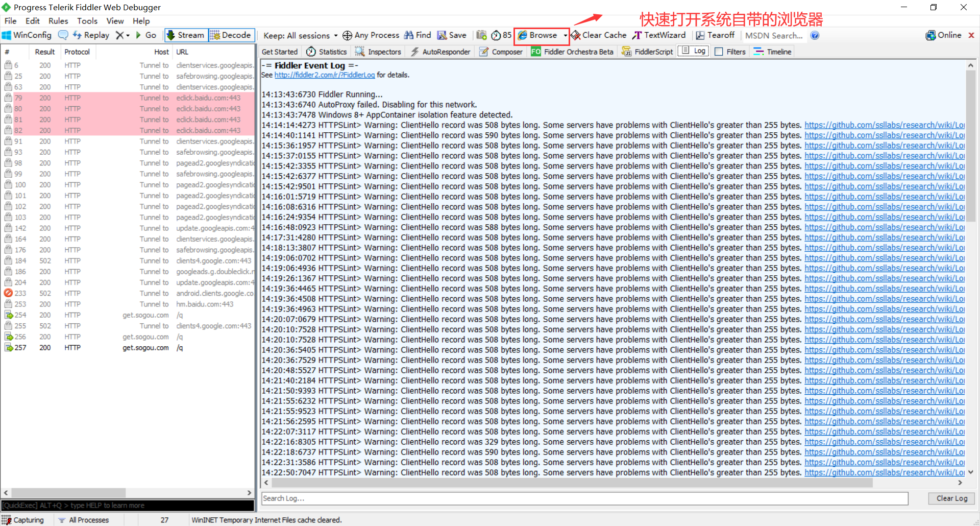Viewport: 980px width, 526px height.
Task: Click the Remove sessions X icon
Action: [x=119, y=35]
